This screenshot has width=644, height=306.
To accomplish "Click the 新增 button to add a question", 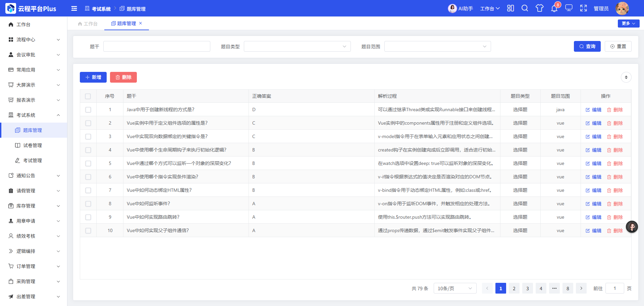I will [93, 77].
